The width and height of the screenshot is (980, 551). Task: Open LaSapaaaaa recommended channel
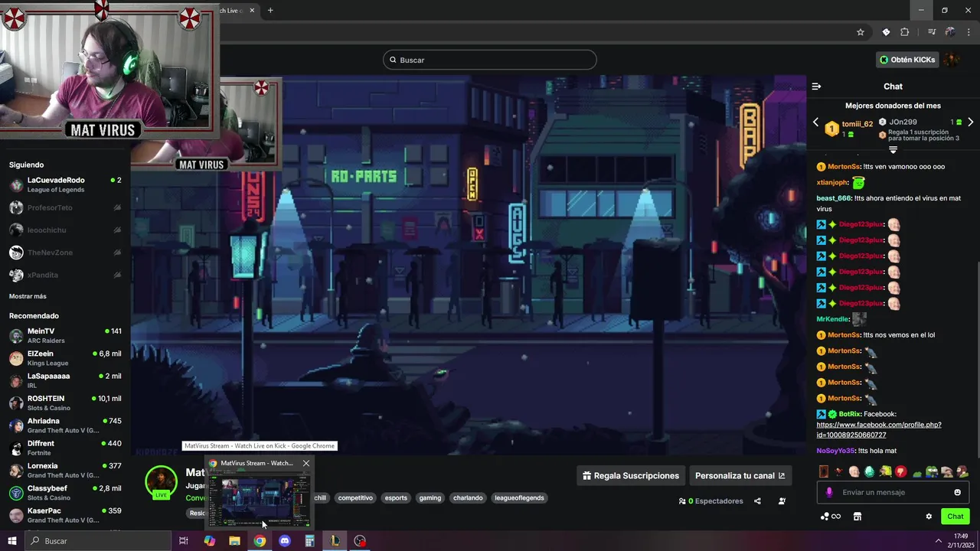pos(65,380)
